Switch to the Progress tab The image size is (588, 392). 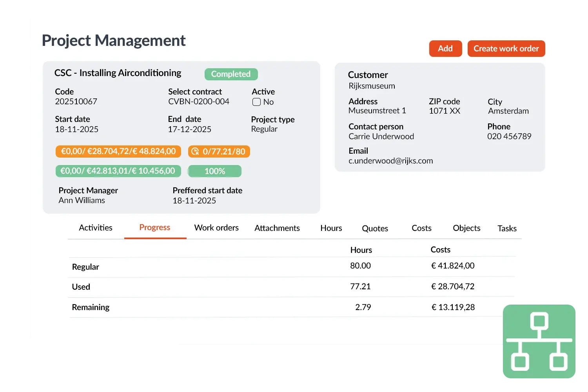[x=155, y=228]
